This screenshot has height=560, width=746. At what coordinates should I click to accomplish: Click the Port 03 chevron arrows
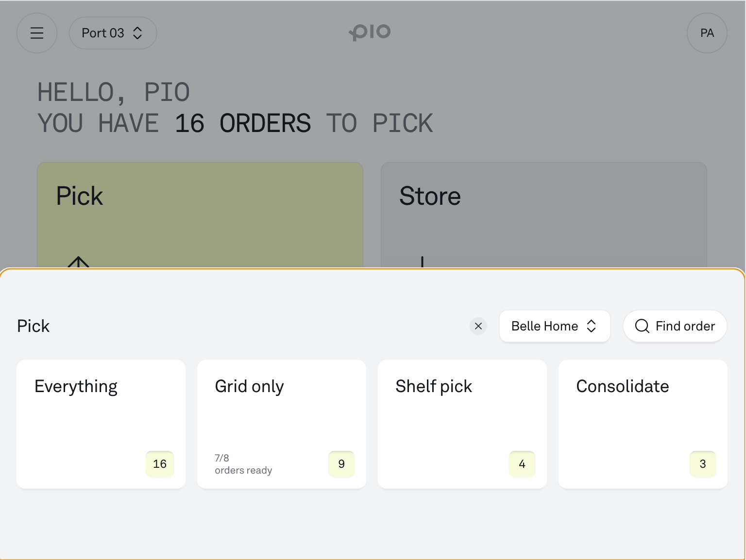137,33
